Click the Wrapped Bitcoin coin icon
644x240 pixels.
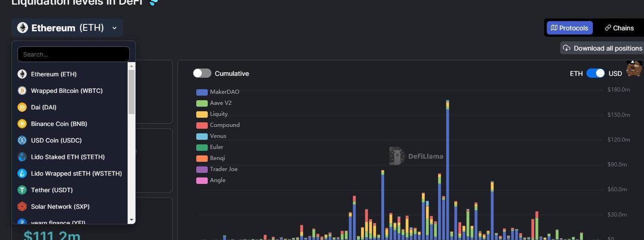pos(22,91)
